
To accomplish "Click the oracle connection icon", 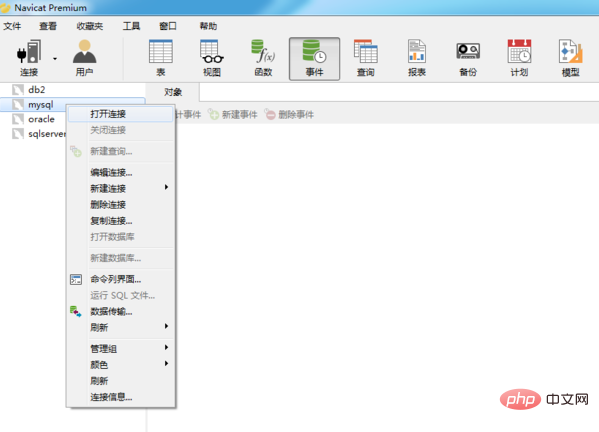I will pos(18,119).
